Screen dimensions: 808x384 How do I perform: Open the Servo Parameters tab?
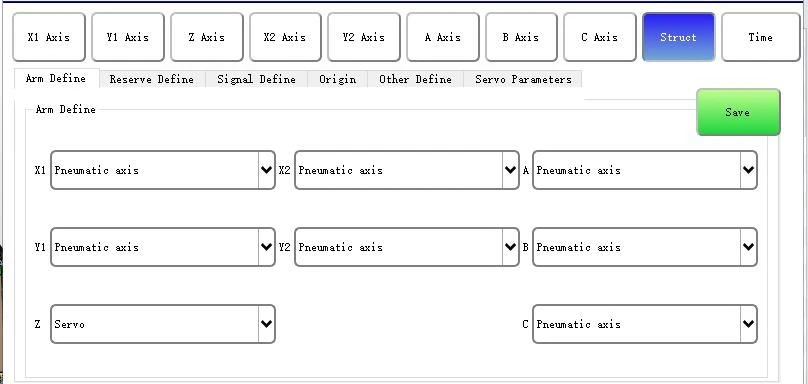[523, 79]
